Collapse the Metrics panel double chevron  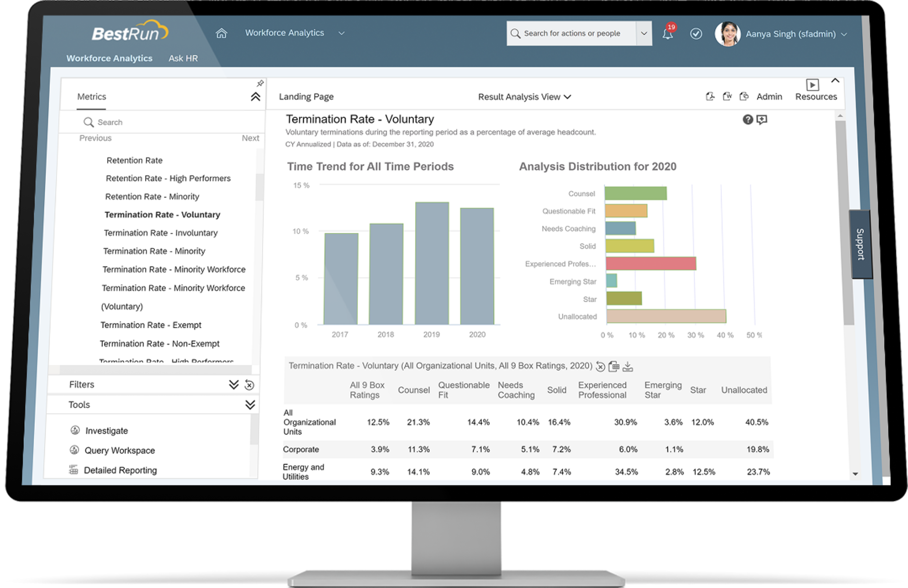click(x=255, y=97)
